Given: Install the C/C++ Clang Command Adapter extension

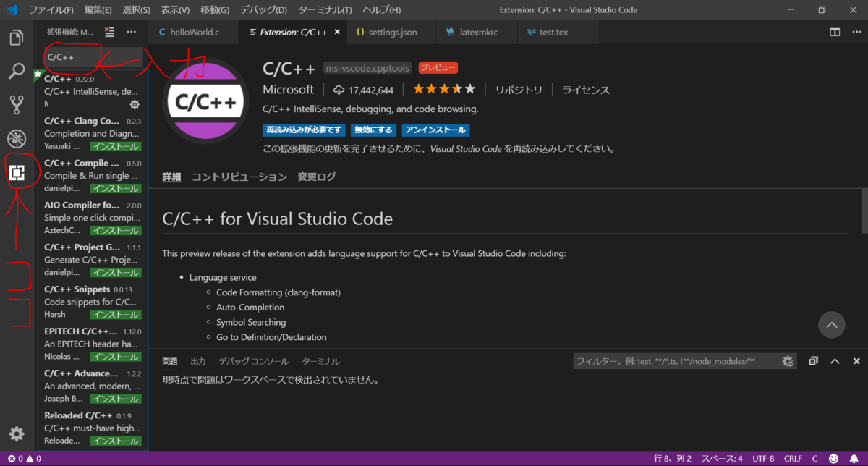Looking at the screenshot, I should (116, 146).
